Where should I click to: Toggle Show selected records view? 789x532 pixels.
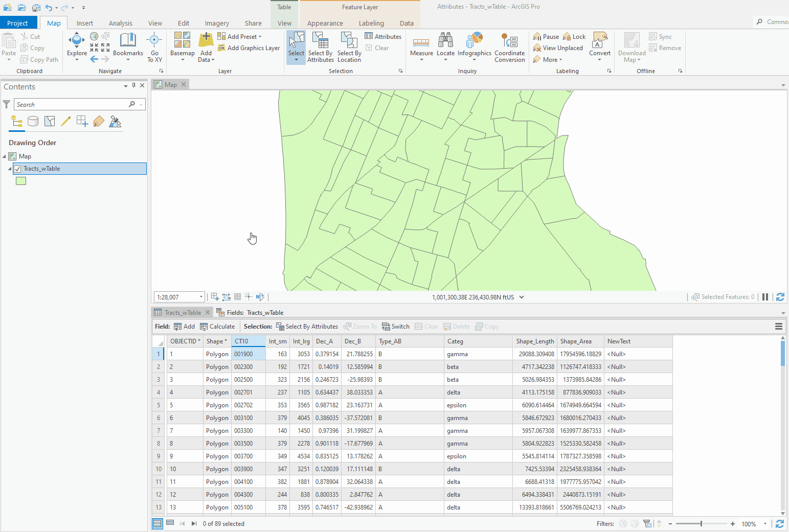(170, 523)
